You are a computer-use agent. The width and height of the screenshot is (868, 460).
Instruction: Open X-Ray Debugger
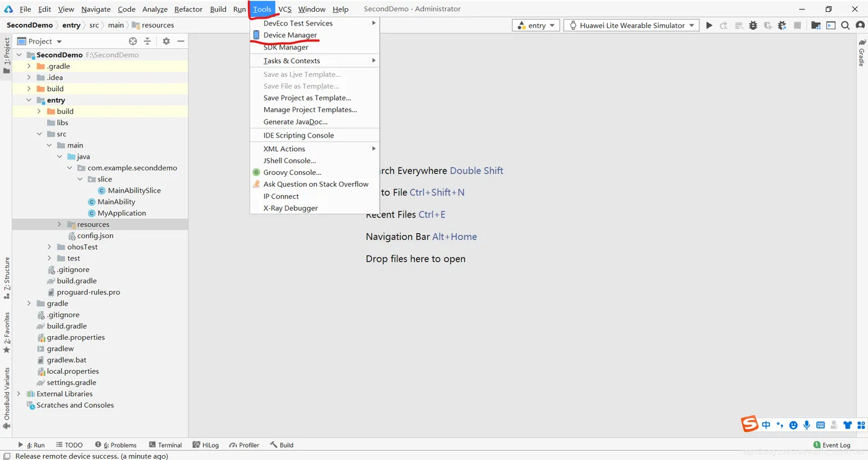314,208
